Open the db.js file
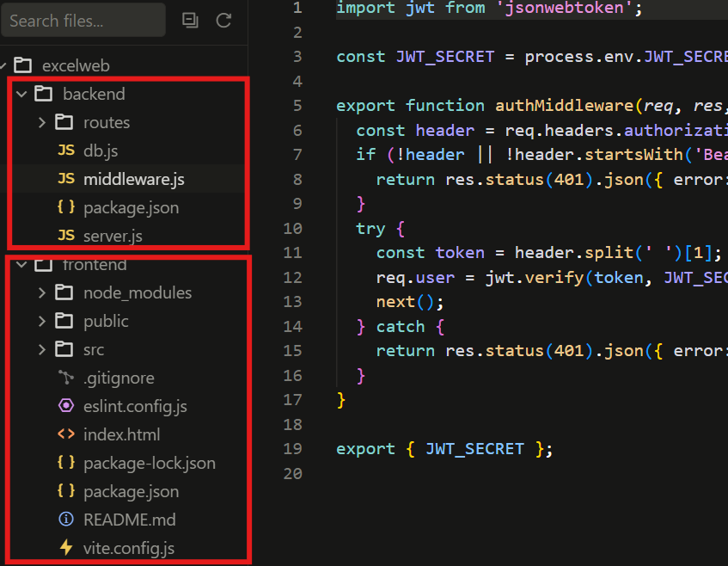This screenshot has height=566, width=728. (101, 151)
